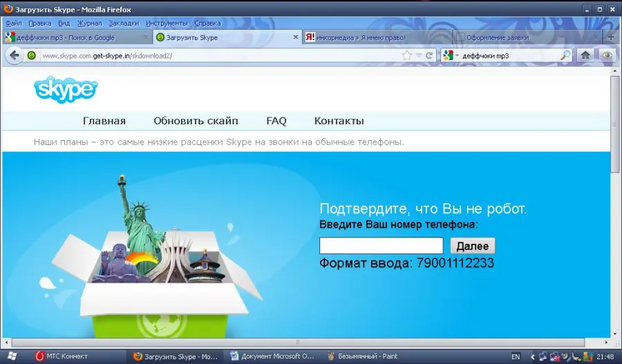This screenshot has width=622, height=364.
Task: Open the Вид menu
Action: pyautogui.click(x=64, y=23)
